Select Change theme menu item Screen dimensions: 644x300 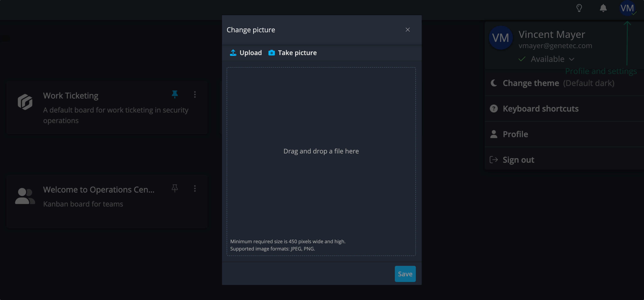(564, 83)
